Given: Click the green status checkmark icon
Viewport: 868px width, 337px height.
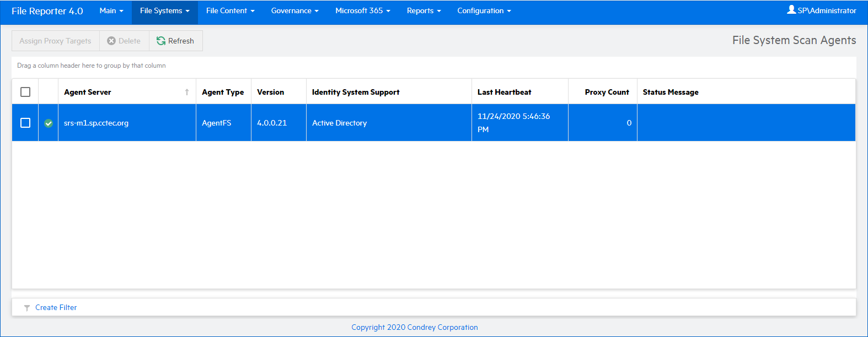Looking at the screenshot, I should (49, 123).
